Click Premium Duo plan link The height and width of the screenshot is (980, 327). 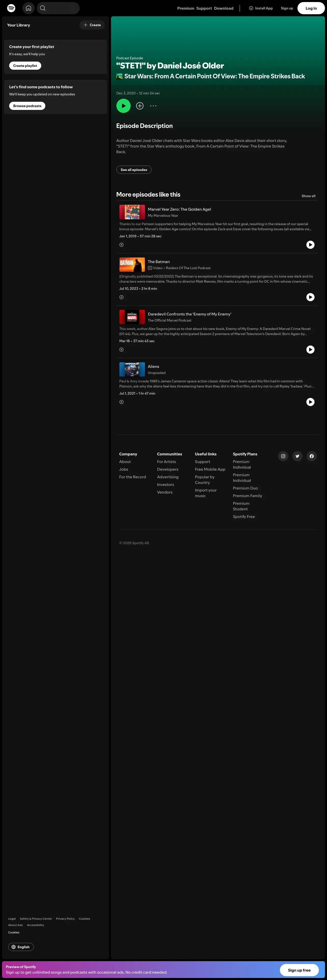pyautogui.click(x=245, y=488)
